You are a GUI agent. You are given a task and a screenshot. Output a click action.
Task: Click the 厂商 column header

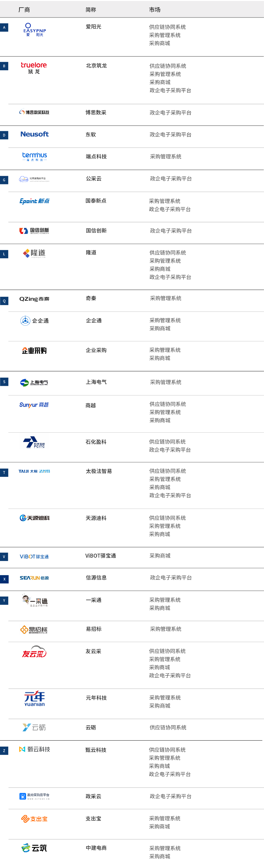[24, 10]
